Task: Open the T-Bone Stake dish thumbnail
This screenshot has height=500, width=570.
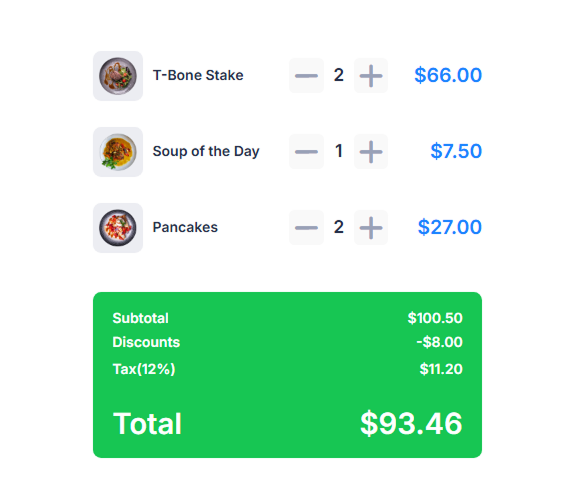Action: (118, 76)
